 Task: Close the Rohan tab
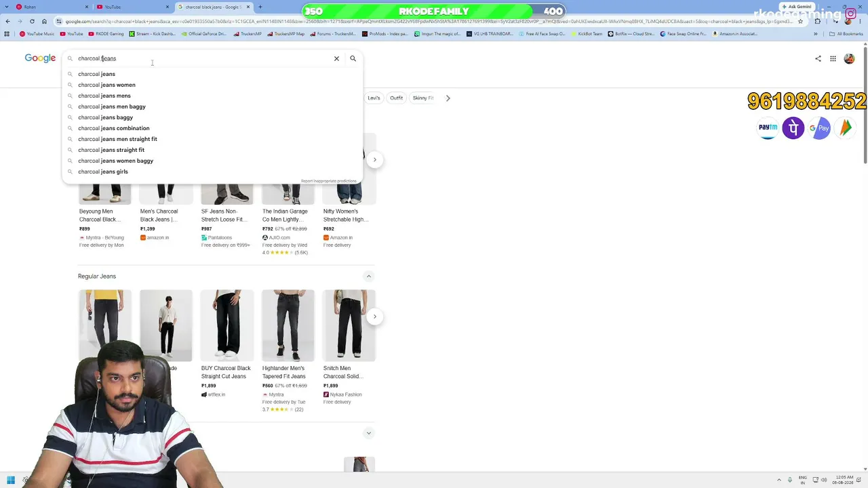[x=87, y=7]
